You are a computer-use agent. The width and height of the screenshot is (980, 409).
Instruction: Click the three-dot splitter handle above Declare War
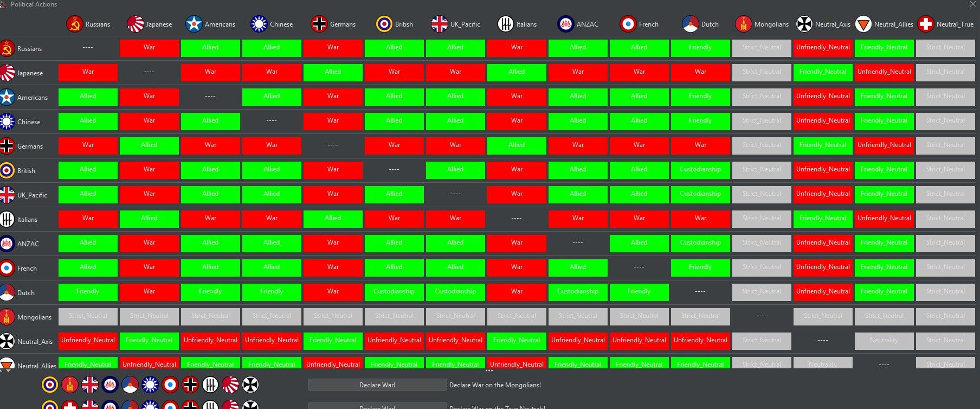coord(489,371)
